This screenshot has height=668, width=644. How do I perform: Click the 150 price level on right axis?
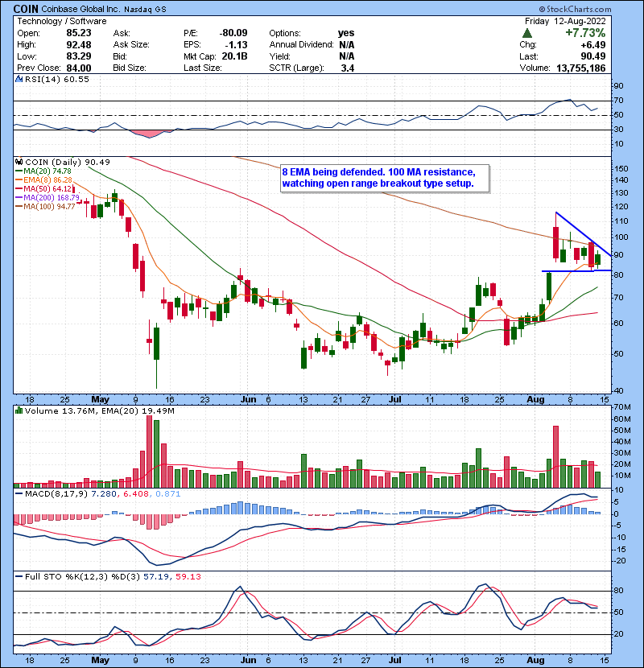point(622,169)
